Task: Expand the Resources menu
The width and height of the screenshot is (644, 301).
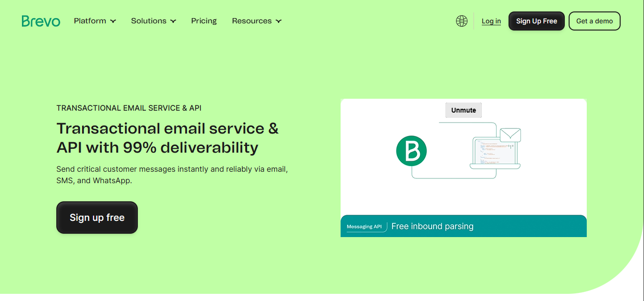Action: pyautogui.click(x=257, y=21)
